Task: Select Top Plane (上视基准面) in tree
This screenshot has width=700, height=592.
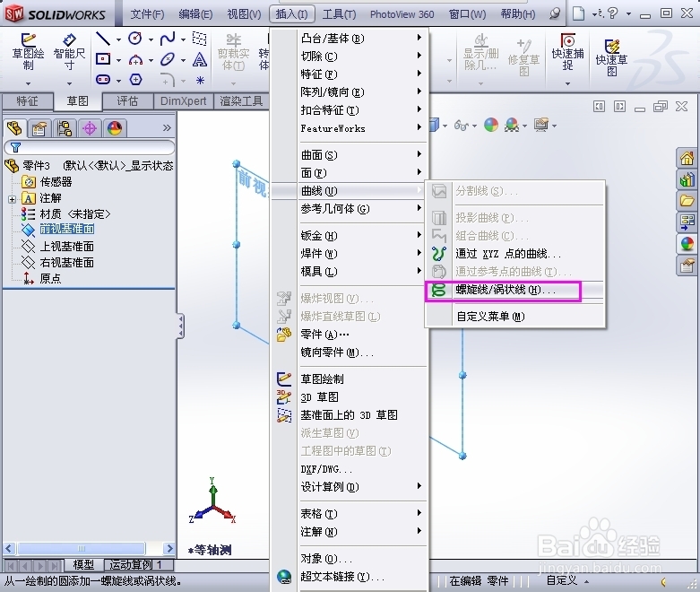Action: (67, 247)
